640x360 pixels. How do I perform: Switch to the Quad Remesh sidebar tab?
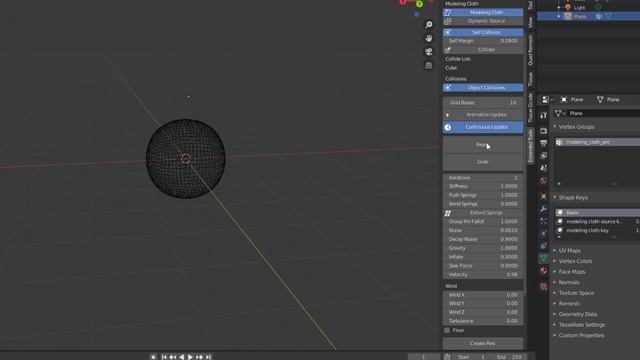point(530,50)
